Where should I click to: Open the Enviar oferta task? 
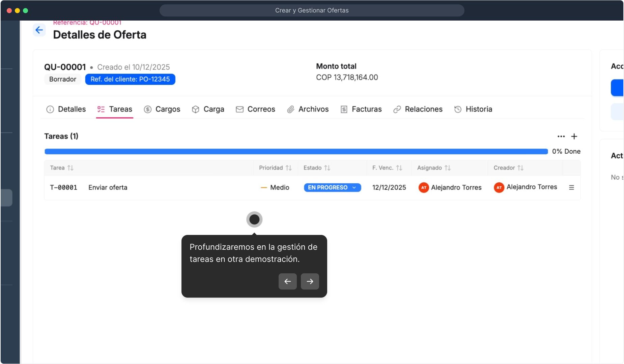(108, 187)
